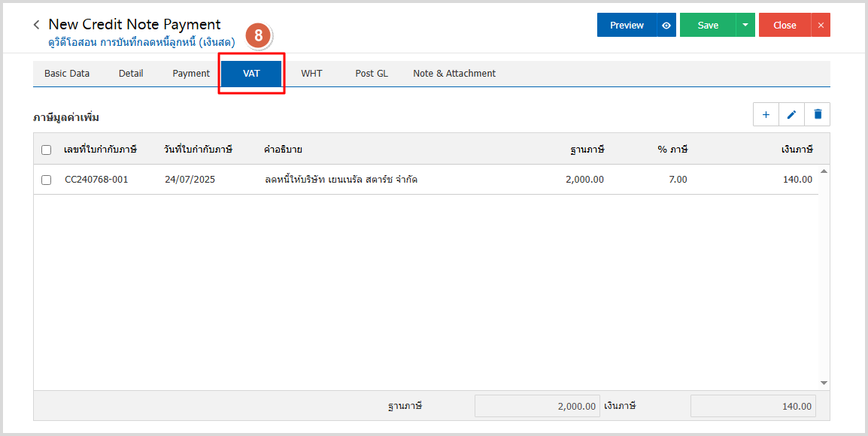Click the Preview button
The image size is (868, 436).
tap(627, 25)
